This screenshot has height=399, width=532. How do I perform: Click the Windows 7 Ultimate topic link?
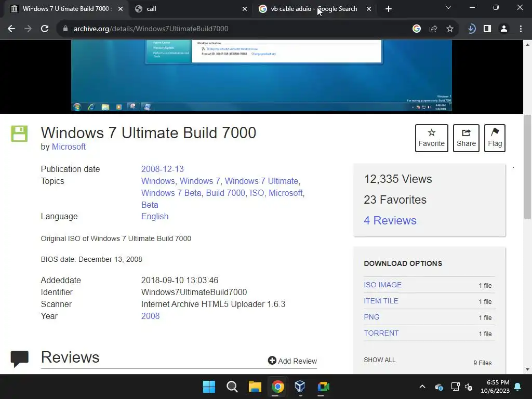(262, 181)
